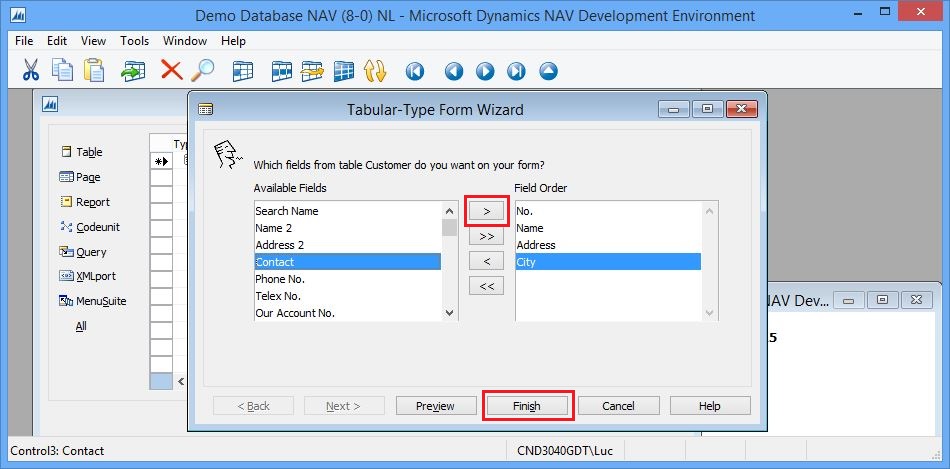Select Query in Object Designer
Screen dimensions: 950x469
(83, 252)
